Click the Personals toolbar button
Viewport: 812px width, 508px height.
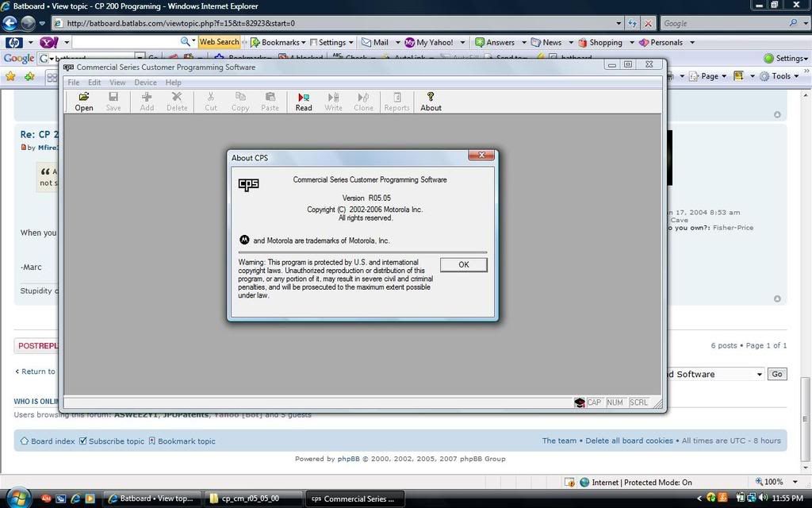point(661,43)
